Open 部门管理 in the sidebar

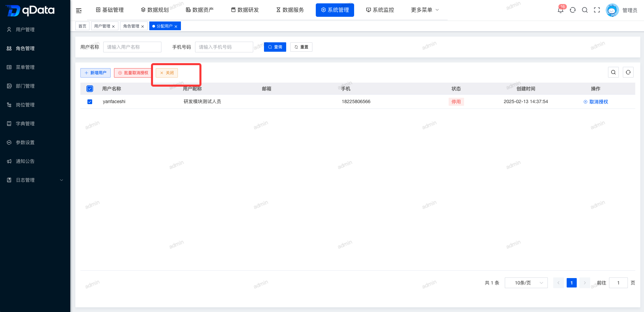pos(35,86)
